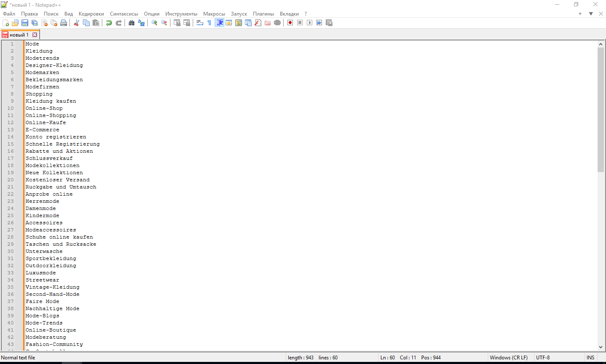The width and height of the screenshot is (606, 364).
Task: Open a file using the Open folder icon
Action: click(x=15, y=23)
